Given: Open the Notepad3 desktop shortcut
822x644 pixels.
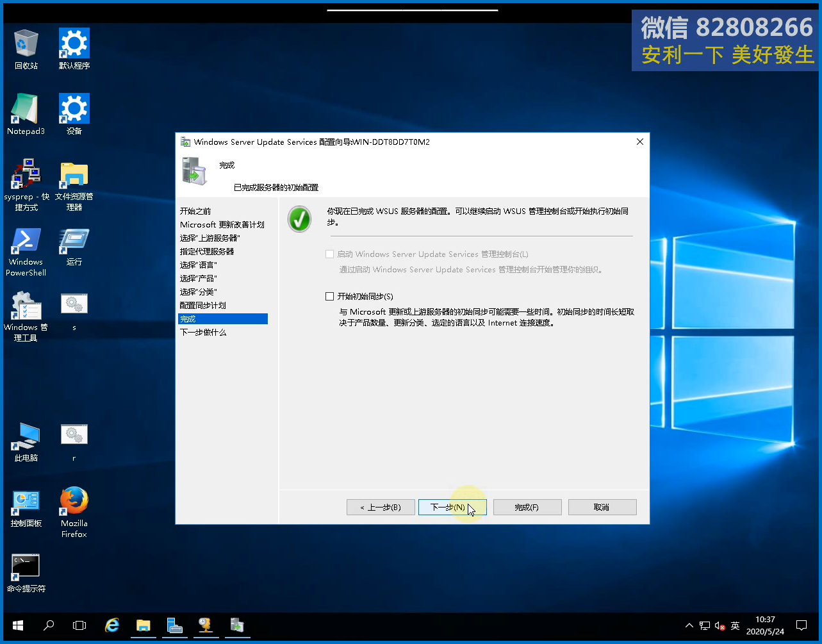Looking at the screenshot, I should (26, 115).
